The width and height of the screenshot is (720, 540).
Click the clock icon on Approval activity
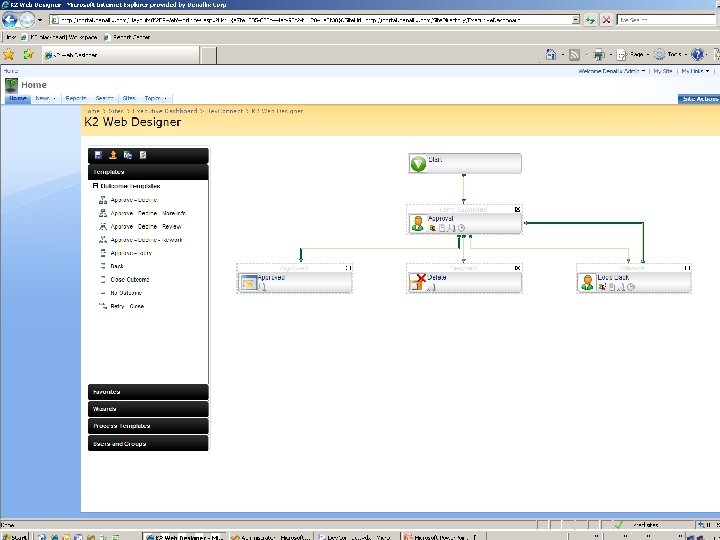click(461, 228)
